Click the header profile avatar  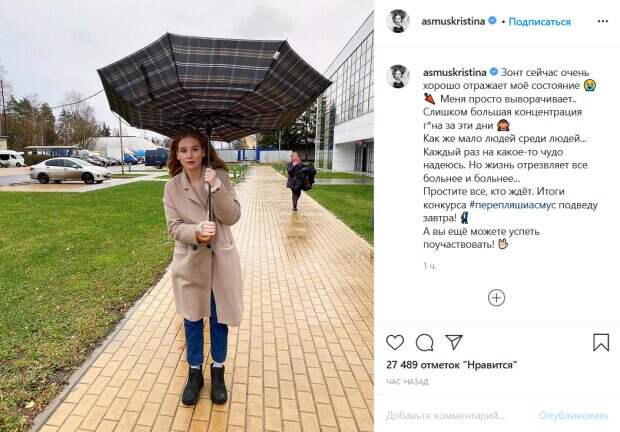397,21
